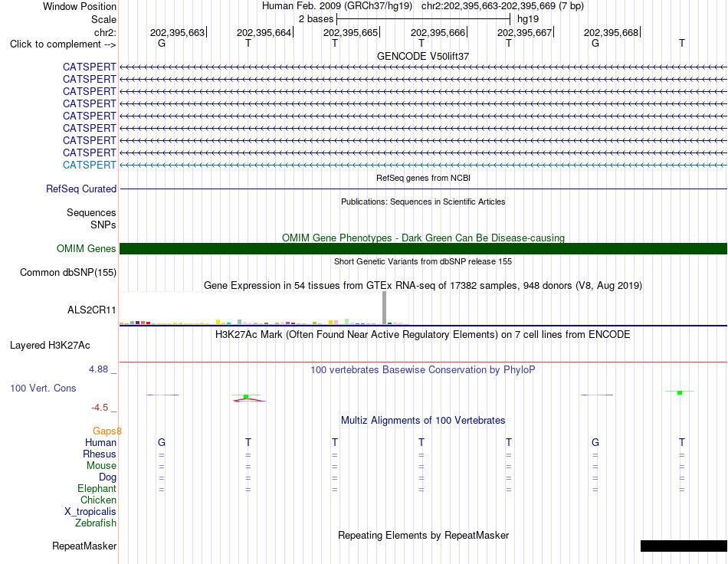Click the OMIM Gene Phenotypes track title
The width and height of the screenshot is (728, 564).
click(423, 238)
